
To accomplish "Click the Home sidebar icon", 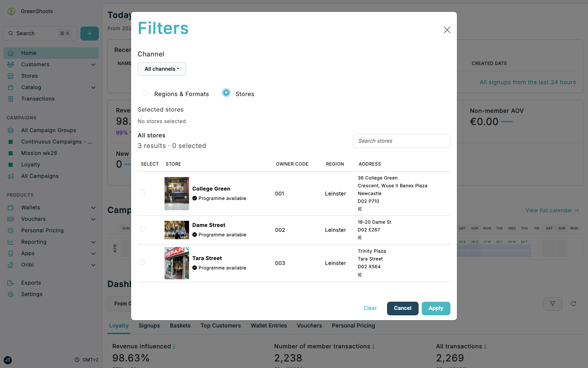I will coord(11,53).
